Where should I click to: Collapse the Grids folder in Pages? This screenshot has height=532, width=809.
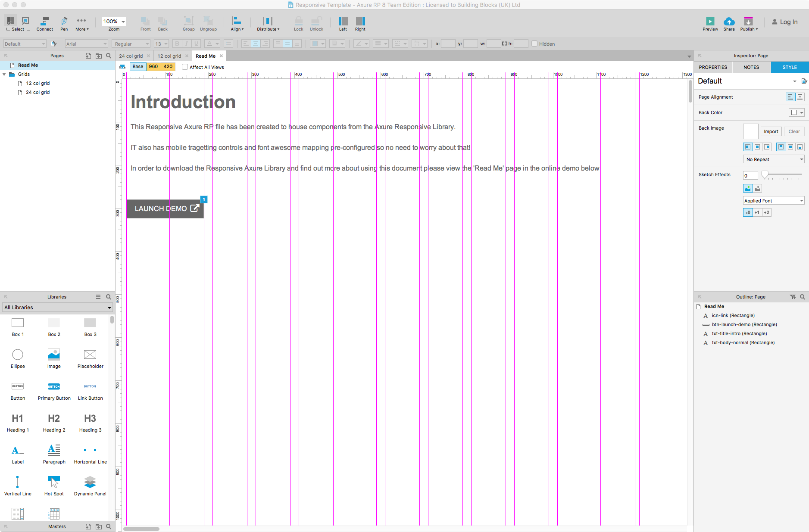(4, 75)
